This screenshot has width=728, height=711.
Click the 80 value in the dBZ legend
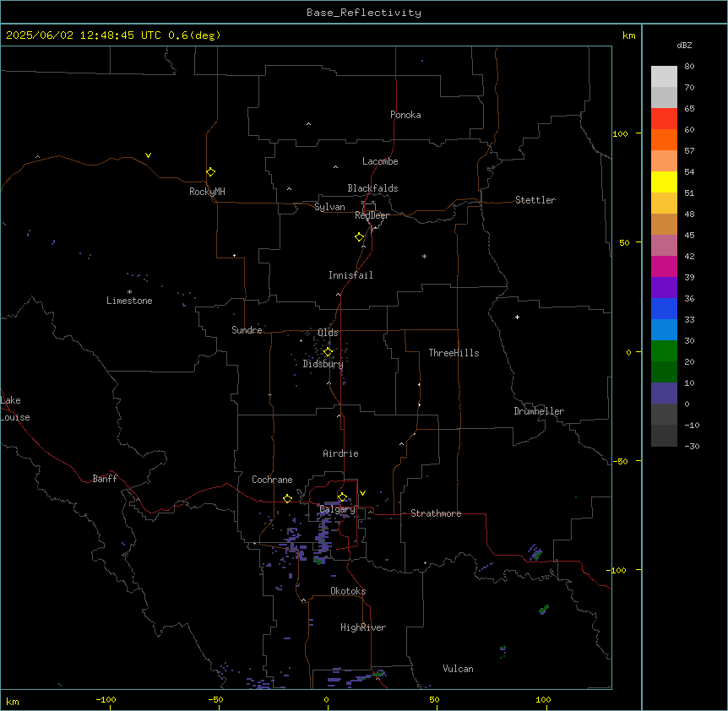pyautogui.click(x=689, y=67)
